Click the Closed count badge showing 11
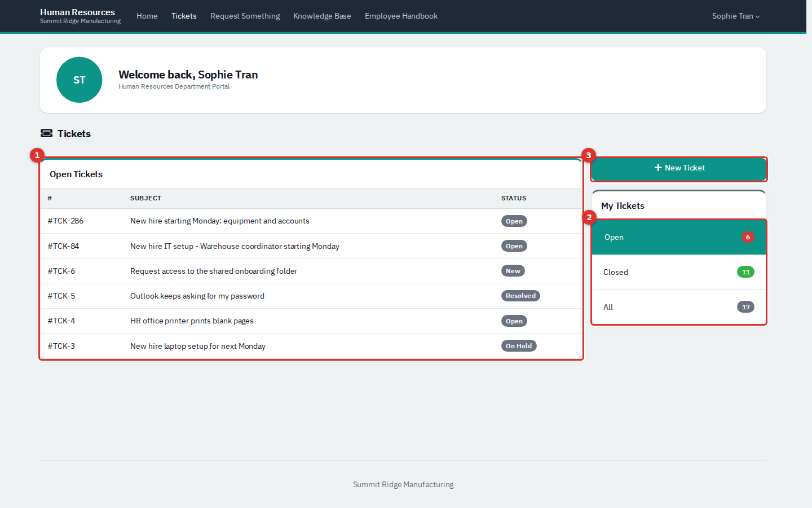Screen dimensions: 812x508 pos(745,272)
